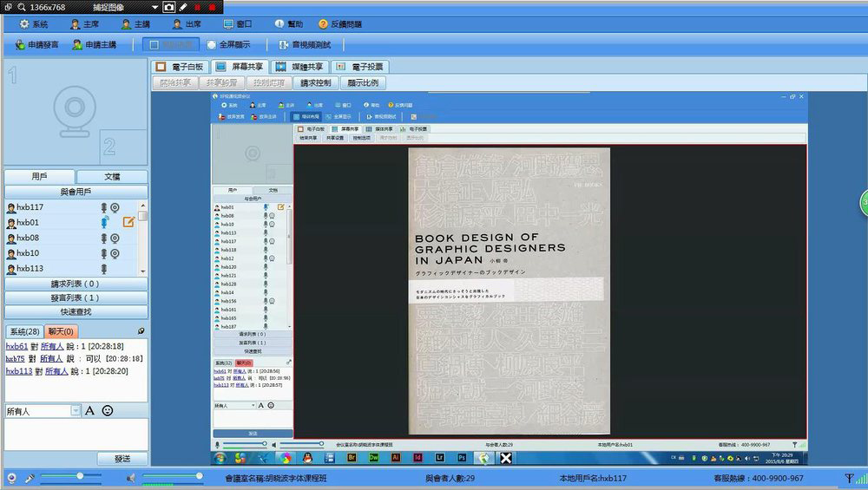Click the blue speaking microphone icon for hxb01
Image resolution: width=868 pixels, height=490 pixels.
104,222
